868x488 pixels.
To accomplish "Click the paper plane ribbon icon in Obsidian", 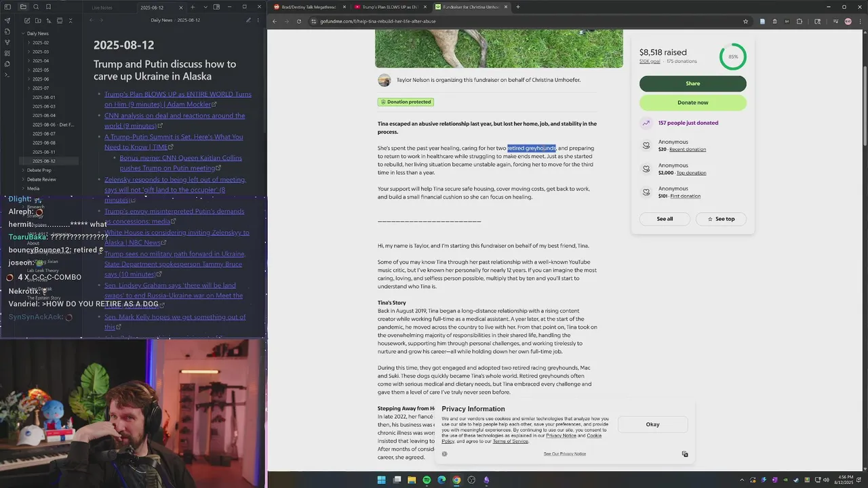I will [7, 20].
